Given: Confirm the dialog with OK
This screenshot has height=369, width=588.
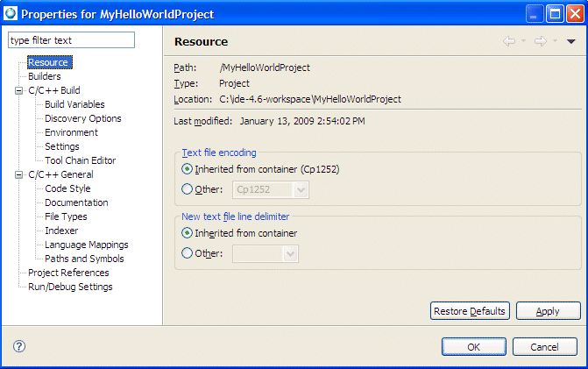Looking at the screenshot, I should pyautogui.click(x=473, y=346).
